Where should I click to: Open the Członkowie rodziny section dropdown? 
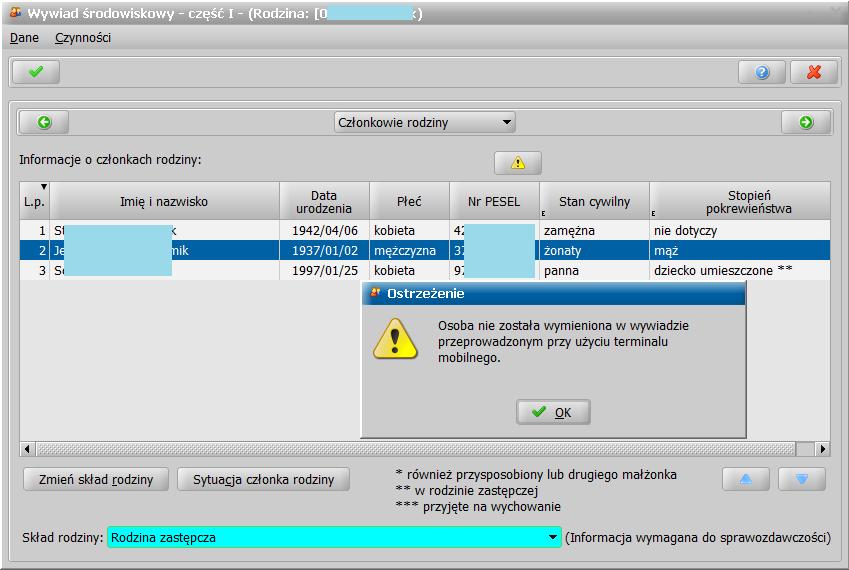(x=424, y=122)
